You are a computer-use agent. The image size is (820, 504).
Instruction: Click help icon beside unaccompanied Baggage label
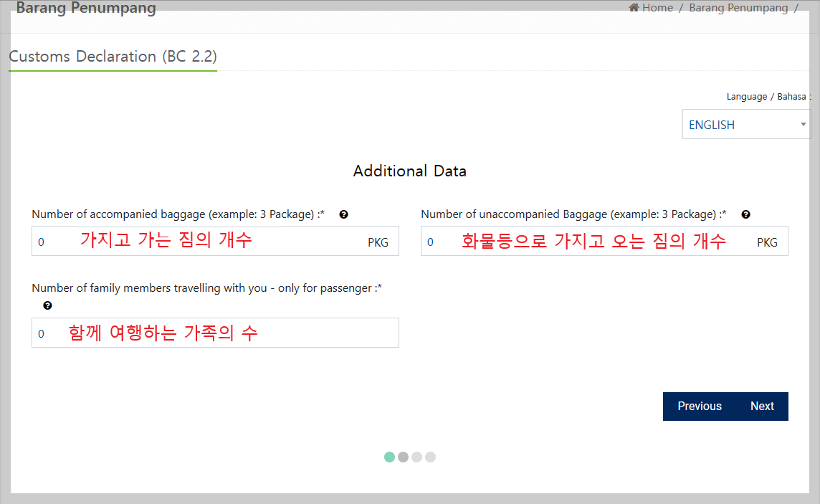point(745,214)
